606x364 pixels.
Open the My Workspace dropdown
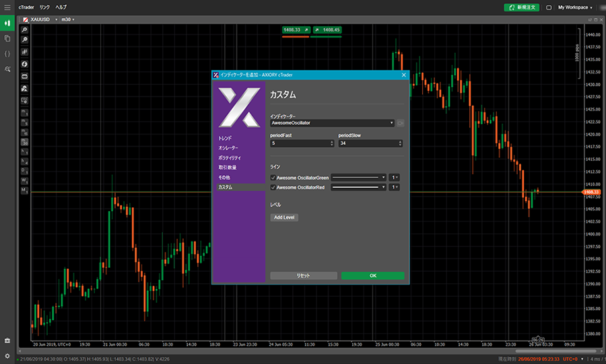574,7
